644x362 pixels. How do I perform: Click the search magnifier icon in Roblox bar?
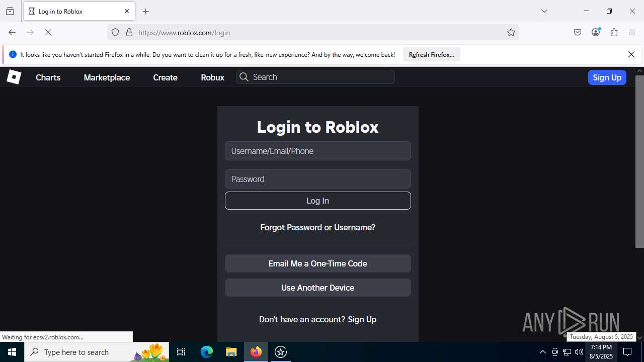(244, 77)
